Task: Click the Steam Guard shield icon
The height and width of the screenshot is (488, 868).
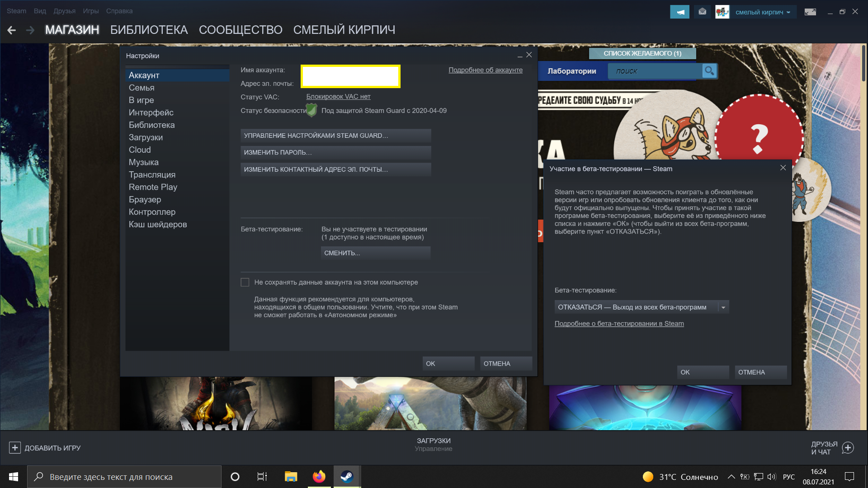Action: click(x=311, y=110)
